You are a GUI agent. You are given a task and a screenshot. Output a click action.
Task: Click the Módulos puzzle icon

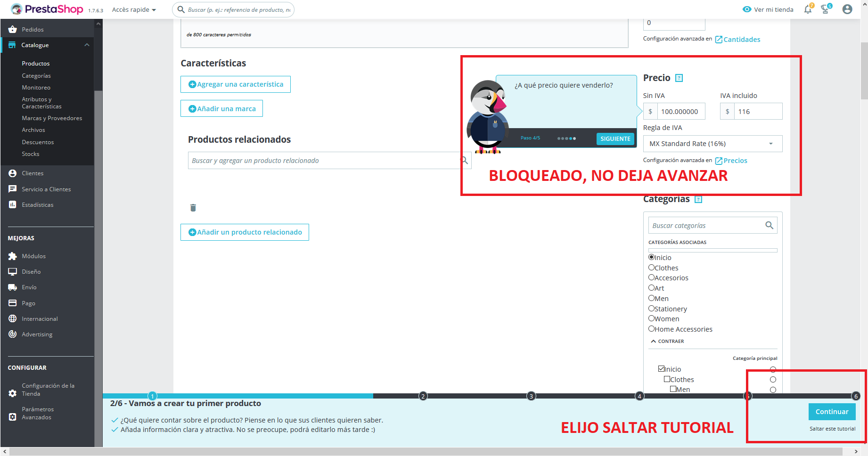click(13, 256)
